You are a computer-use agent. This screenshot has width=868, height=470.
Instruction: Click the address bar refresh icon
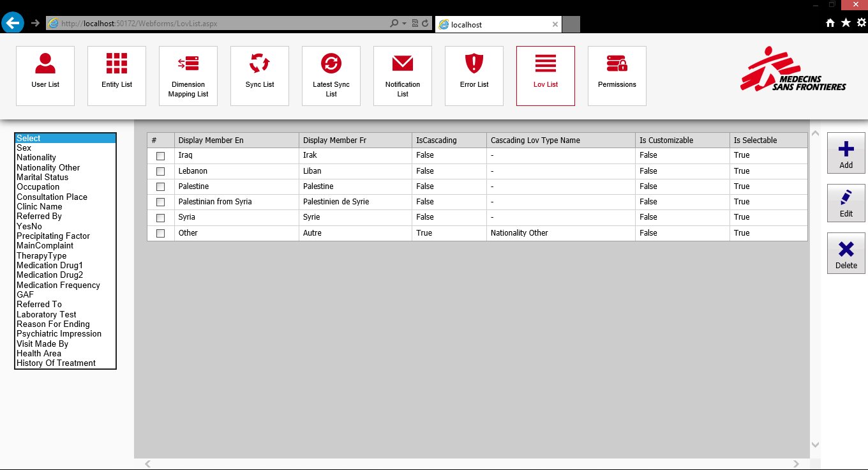click(x=425, y=24)
